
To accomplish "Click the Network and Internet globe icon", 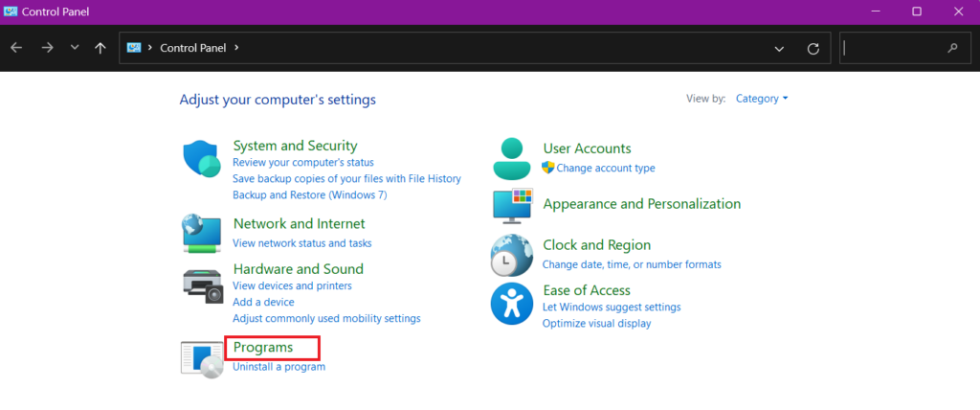I will (201, 234).
